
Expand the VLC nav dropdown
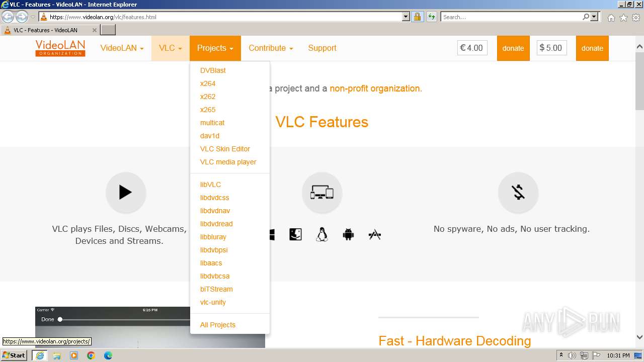(171, 48)
